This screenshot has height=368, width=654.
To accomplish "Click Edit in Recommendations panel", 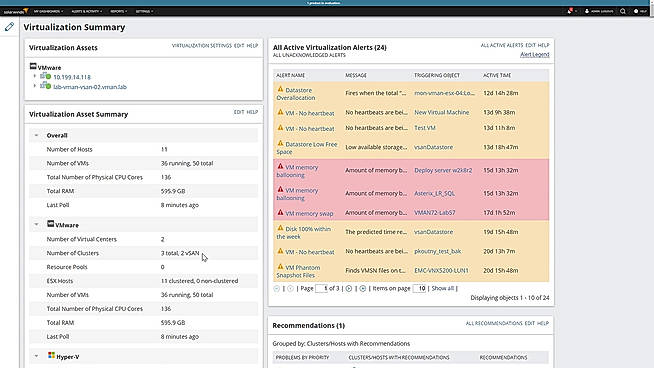I will point(530,323).
